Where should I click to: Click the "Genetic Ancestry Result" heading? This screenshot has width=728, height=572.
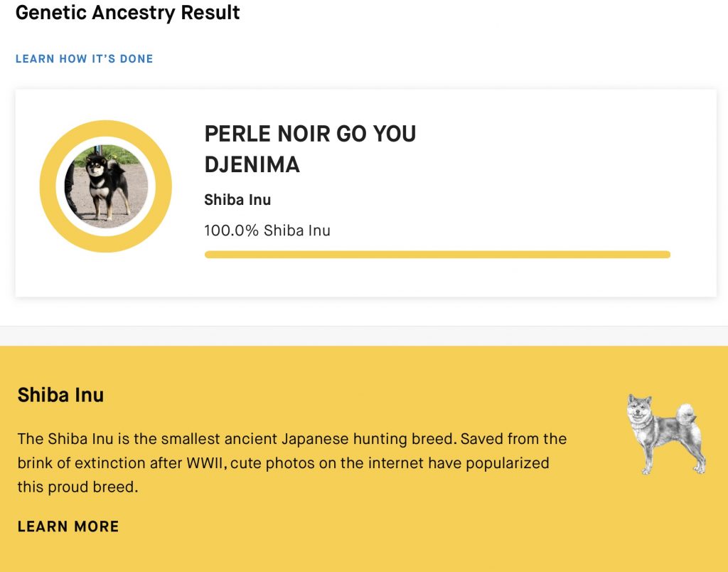coord(128,13)
